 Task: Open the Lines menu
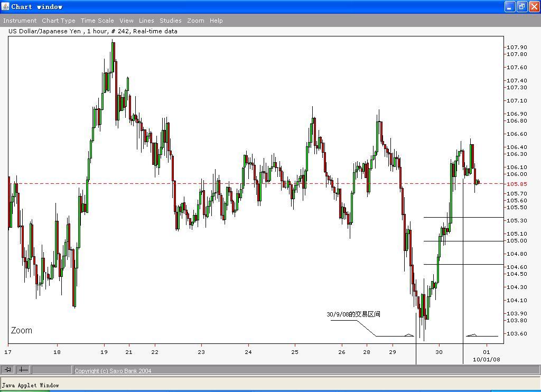(146, 21)
